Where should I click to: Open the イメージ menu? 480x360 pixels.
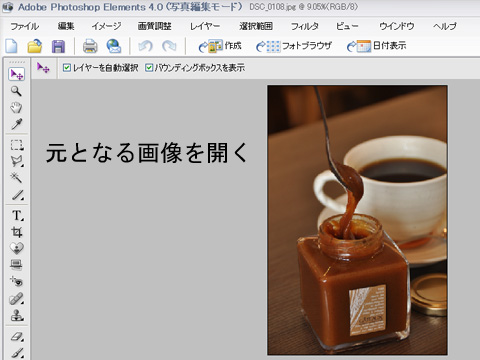(x=106, y=26)
